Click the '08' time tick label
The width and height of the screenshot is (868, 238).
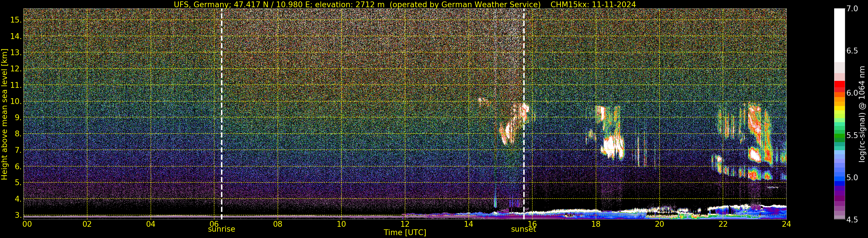click(x=278, y=224)
